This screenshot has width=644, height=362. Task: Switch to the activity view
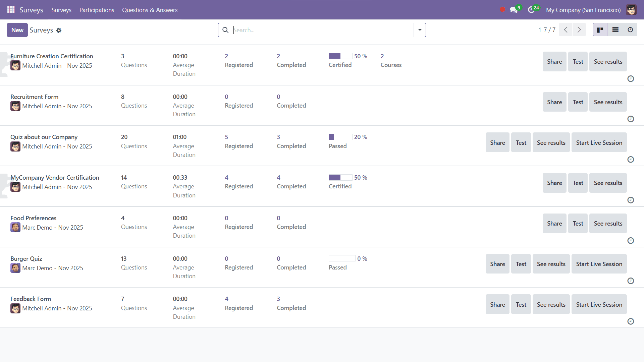[x=630, y=29]
